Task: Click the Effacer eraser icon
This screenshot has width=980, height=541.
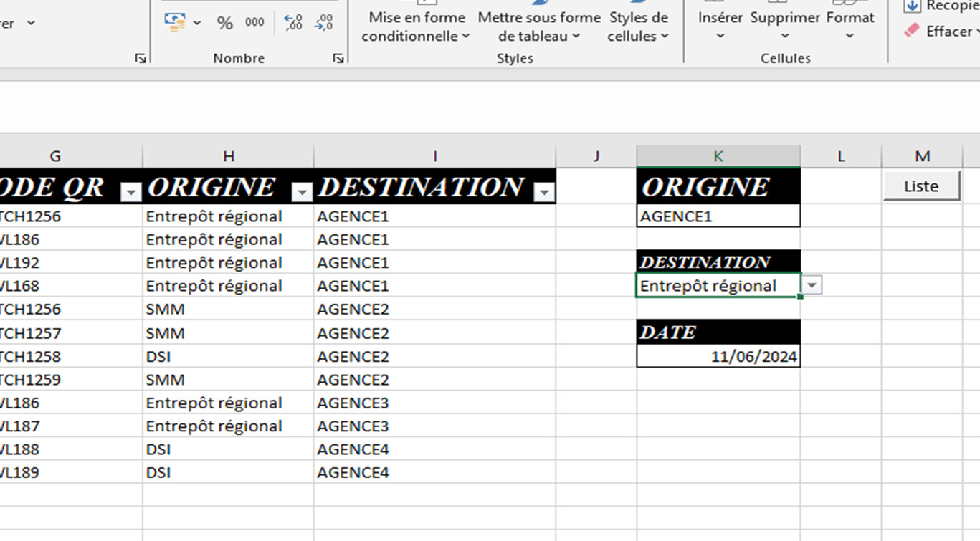Action: [x=911, y=31]
